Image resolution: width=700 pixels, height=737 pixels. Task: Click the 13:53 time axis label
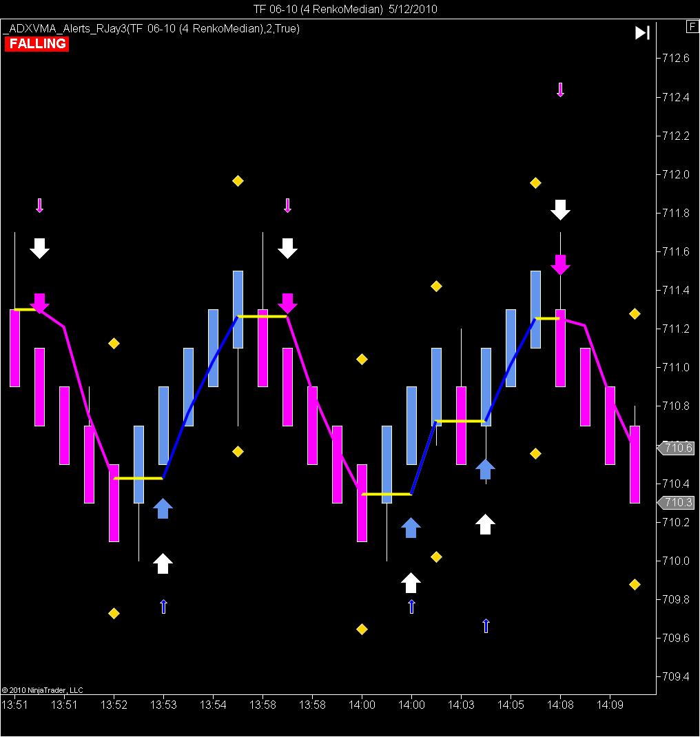(x=163, y=705)
